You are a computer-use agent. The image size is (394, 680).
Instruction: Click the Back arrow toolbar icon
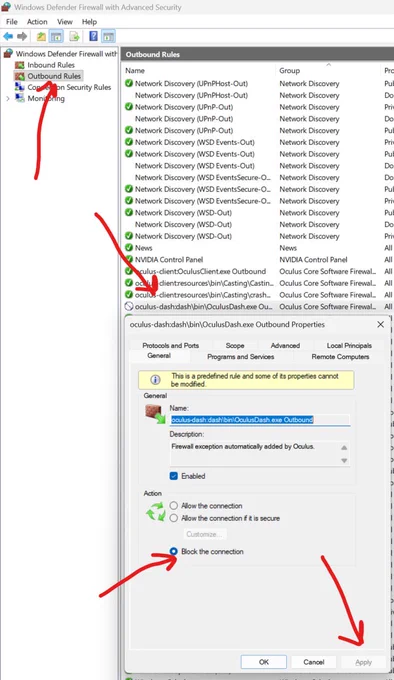[8, 36]
